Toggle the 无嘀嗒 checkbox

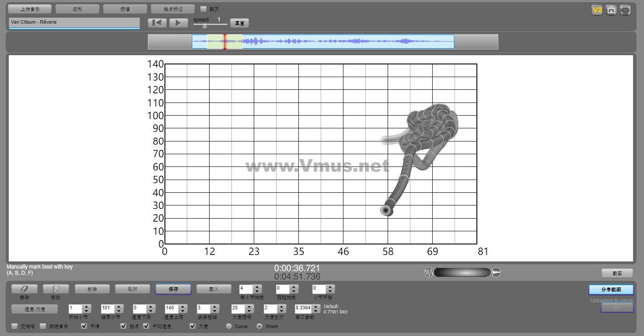[15, 326]
